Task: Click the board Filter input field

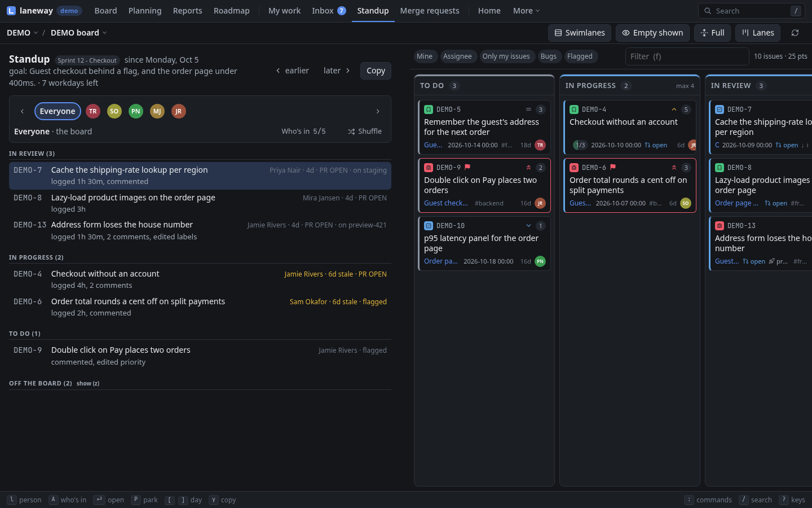Action: pos(687,56)
